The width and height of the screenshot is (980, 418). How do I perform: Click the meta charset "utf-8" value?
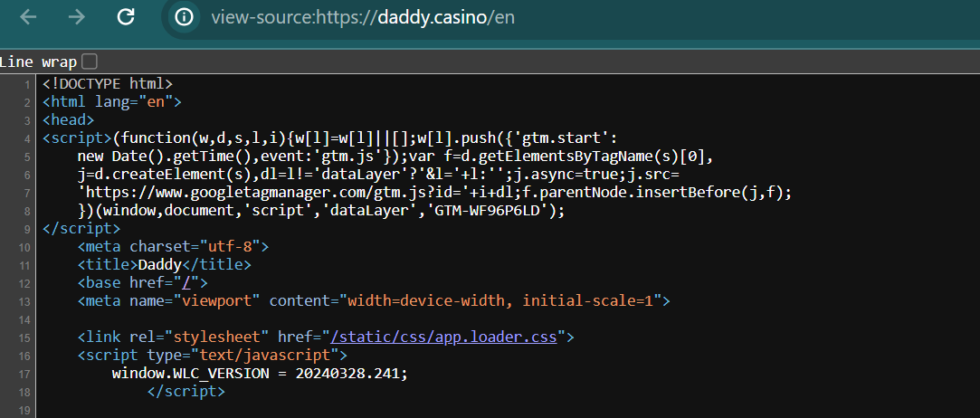tap(230, 247)
